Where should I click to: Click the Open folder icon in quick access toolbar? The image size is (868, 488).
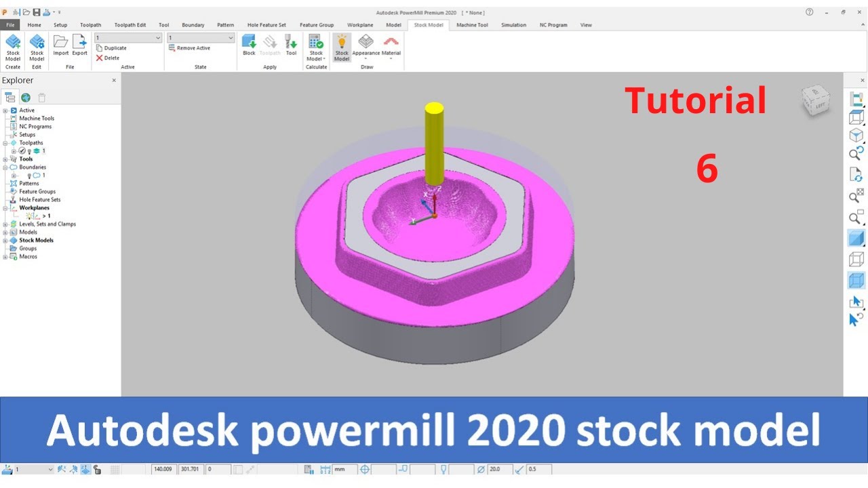26,12
